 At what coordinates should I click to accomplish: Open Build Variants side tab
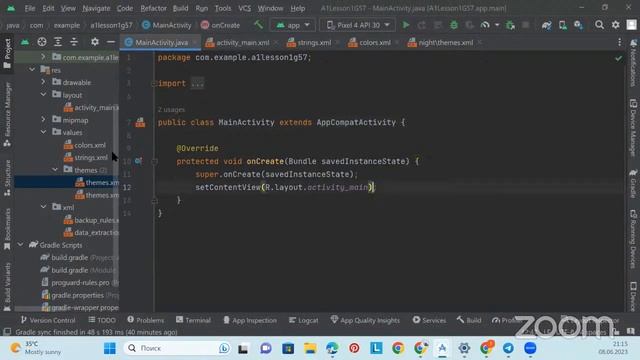click(7, 287)
